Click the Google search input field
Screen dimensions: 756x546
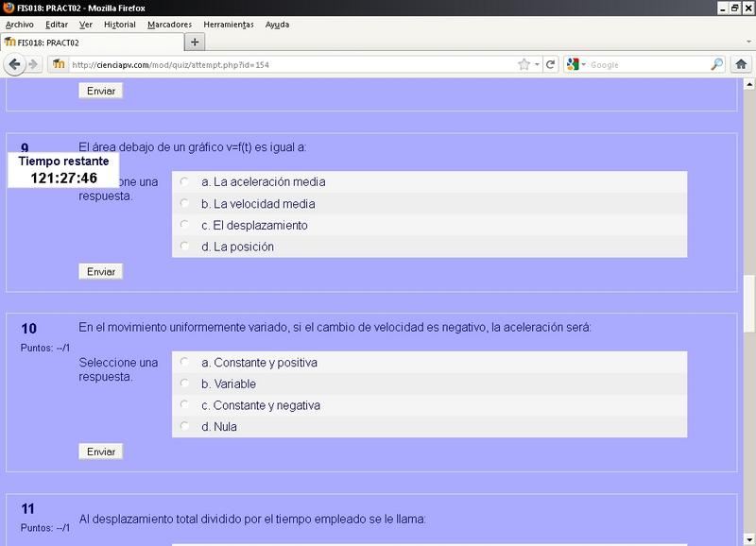647,64
